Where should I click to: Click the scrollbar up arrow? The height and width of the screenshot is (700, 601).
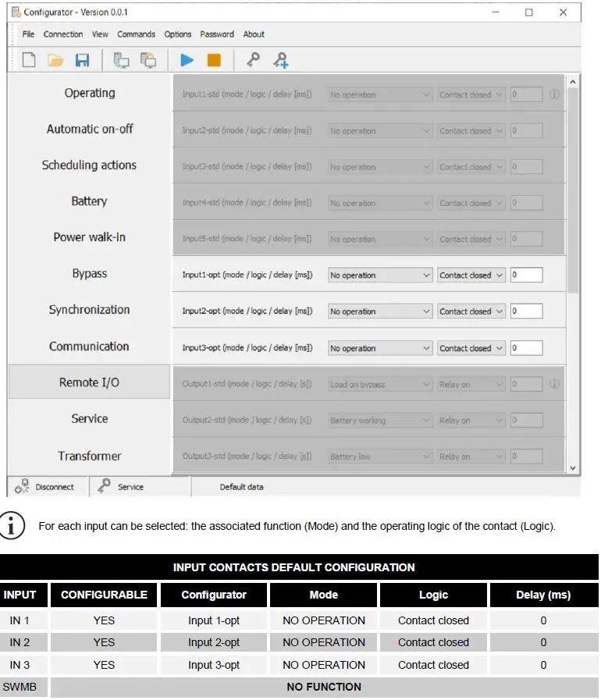click(572, 82)
